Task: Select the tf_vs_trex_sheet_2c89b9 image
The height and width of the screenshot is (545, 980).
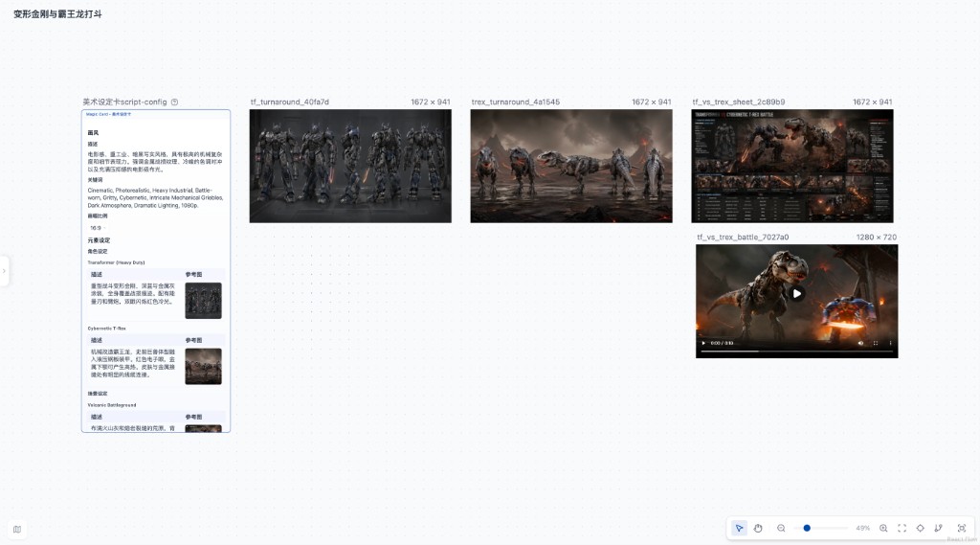Action: 791,166
